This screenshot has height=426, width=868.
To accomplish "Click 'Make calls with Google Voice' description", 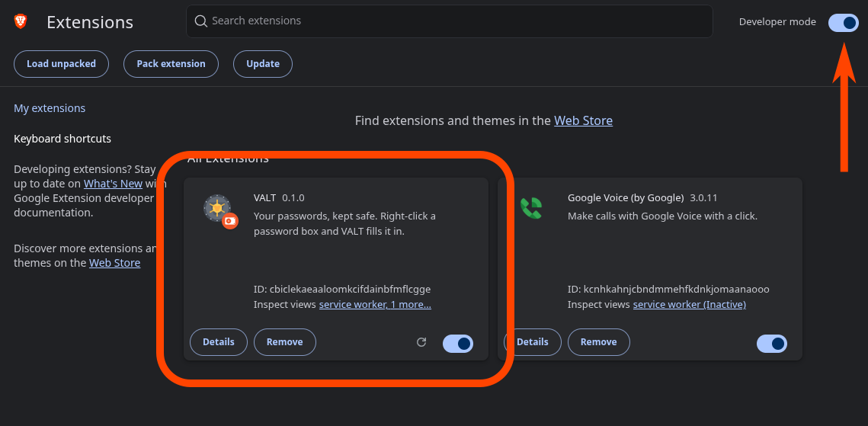I will (663, 216).
